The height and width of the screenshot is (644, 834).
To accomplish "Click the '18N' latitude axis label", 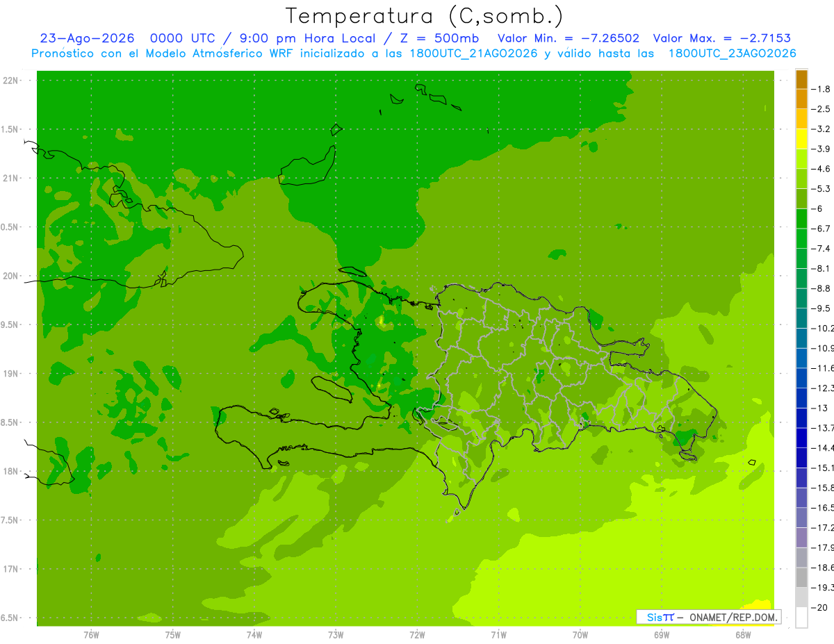I will [11, 472].
